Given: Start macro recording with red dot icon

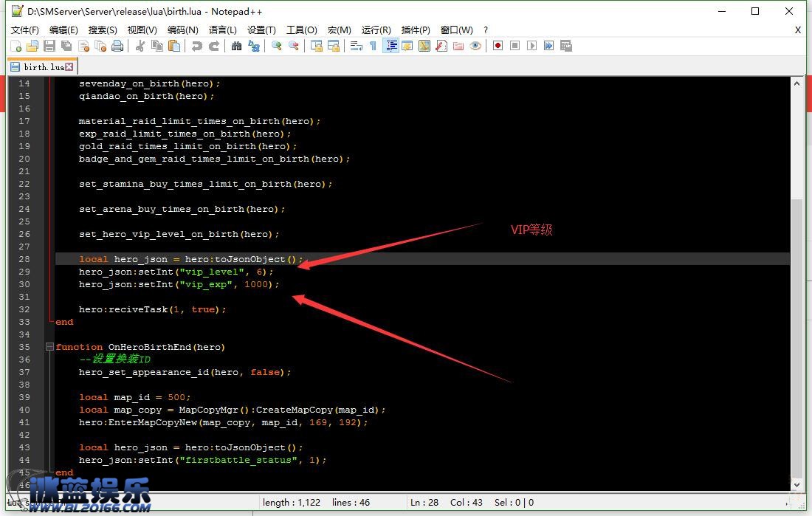Looking at the screenshot, I should (x=498, y=46).
